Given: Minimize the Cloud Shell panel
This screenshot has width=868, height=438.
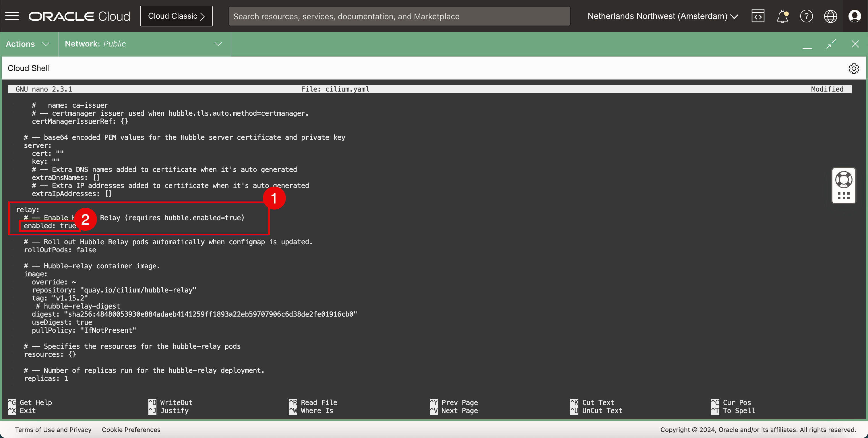Looking at the screenshot, I should [807, 44].
